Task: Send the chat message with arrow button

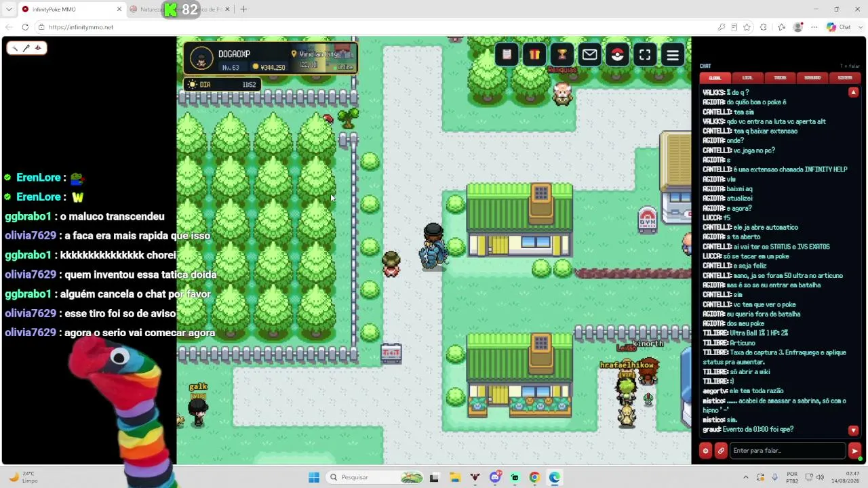Action: click(x=854, y=451)
